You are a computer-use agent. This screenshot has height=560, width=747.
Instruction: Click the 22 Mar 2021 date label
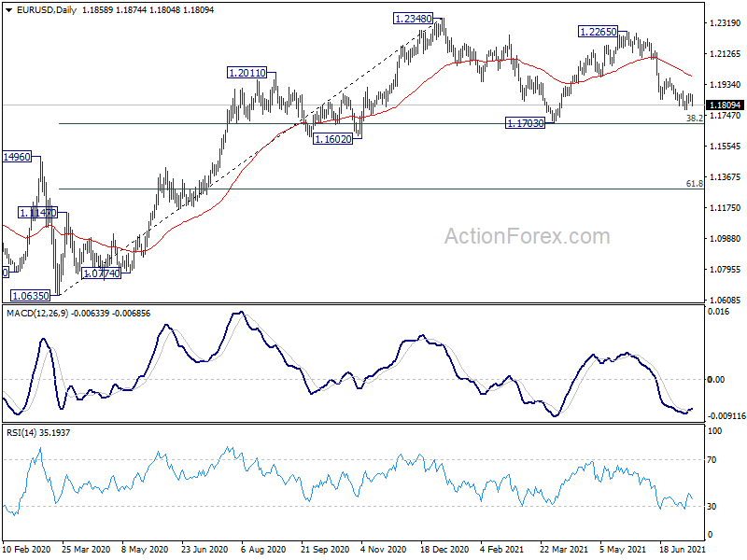[x=564, y=550]
